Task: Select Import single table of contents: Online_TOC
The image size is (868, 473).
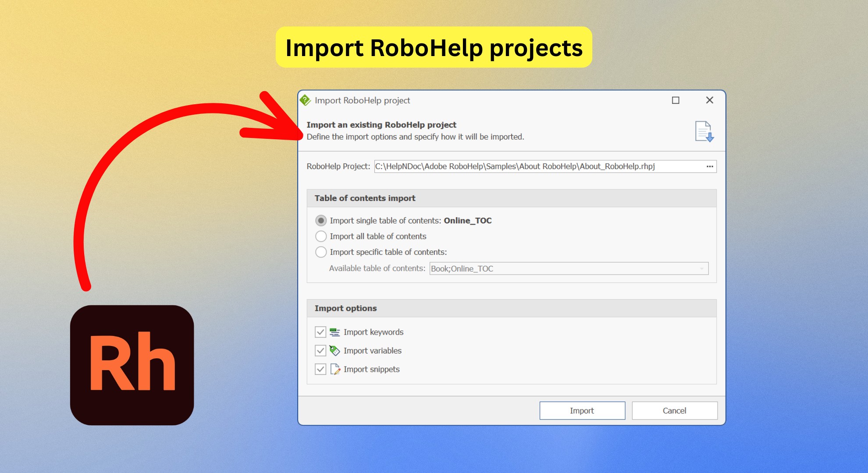Action: (x=320, y=221)
